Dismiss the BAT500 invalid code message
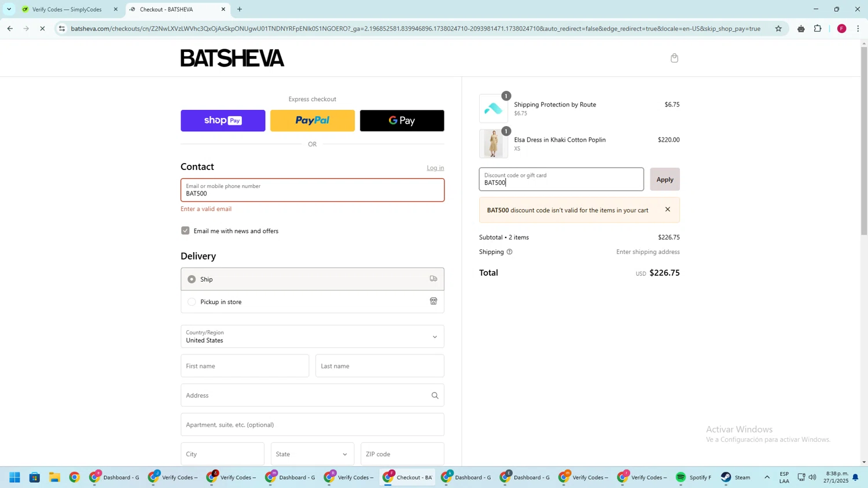This screenshot has height=488, width=868. pyautogui.click(x=667, y=209)
